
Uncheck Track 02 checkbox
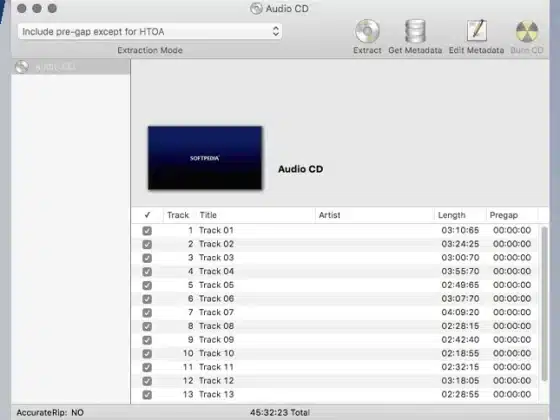147,244
